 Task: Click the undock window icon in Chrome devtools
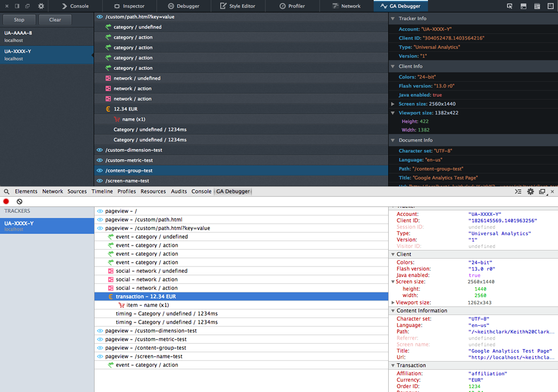point(543,191)
